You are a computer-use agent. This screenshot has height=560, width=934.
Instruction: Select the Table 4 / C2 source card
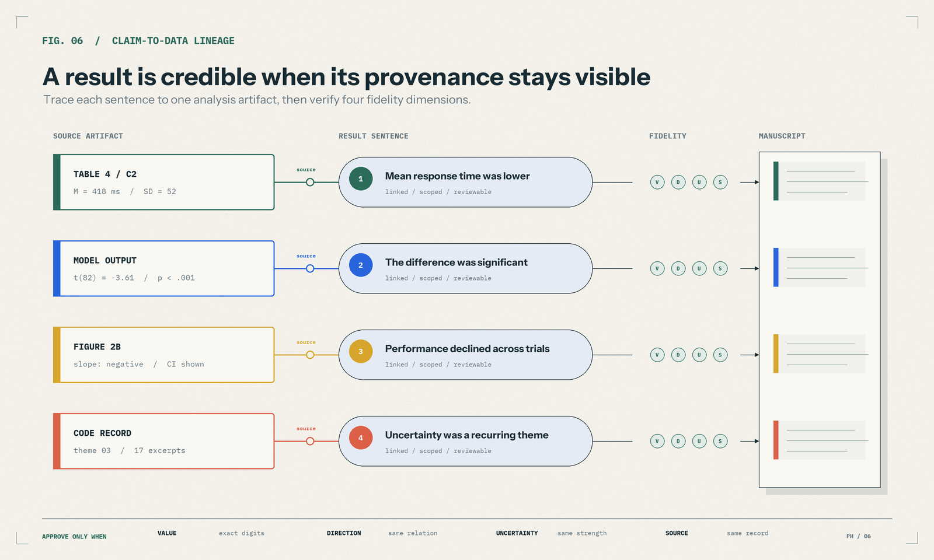pyautogui.click(x=164, y=182)
